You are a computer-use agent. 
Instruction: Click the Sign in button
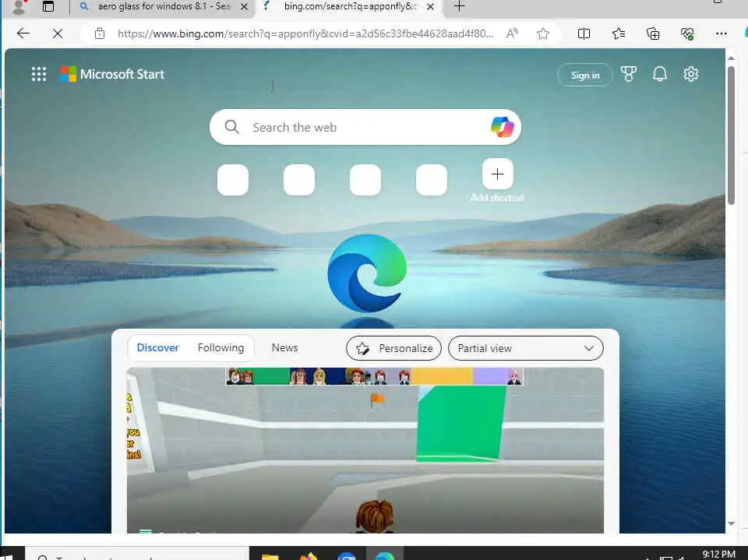[x=585, y=75]
